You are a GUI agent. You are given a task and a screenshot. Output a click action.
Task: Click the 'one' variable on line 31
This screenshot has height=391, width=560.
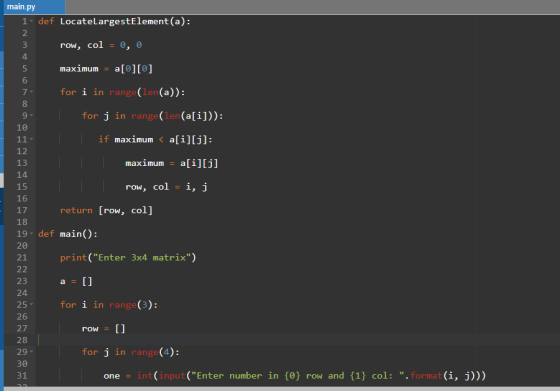[x=112, y=376]
